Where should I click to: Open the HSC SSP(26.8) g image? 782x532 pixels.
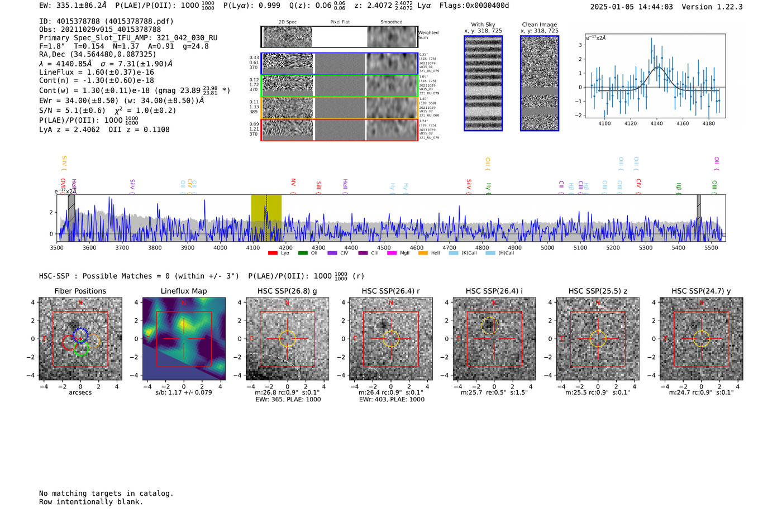(x=287, y=339)
